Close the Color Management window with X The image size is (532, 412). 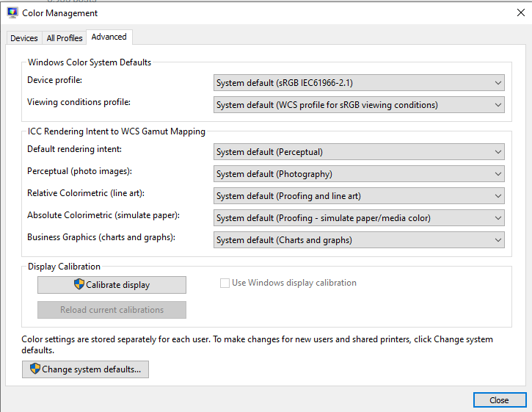(x=520, y=13)
